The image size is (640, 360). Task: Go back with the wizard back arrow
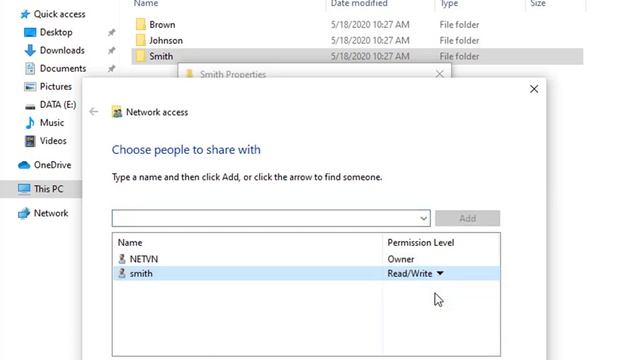pos(94,111)
